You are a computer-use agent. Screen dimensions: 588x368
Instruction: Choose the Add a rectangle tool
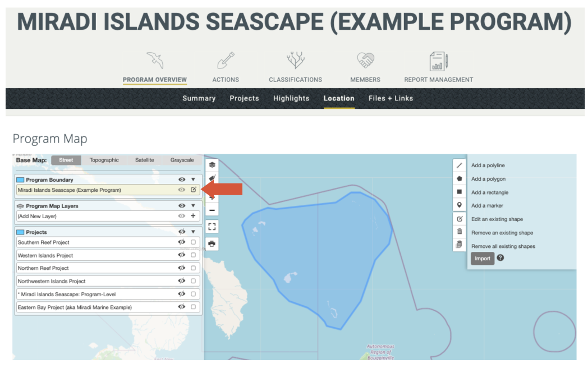pos(460,192)
